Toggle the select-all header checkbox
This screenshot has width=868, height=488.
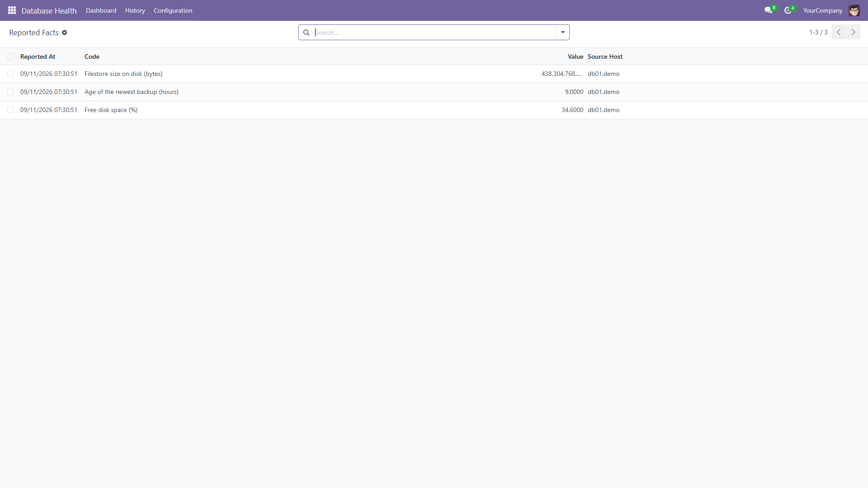pyautogui.click(x=10, y=56)
